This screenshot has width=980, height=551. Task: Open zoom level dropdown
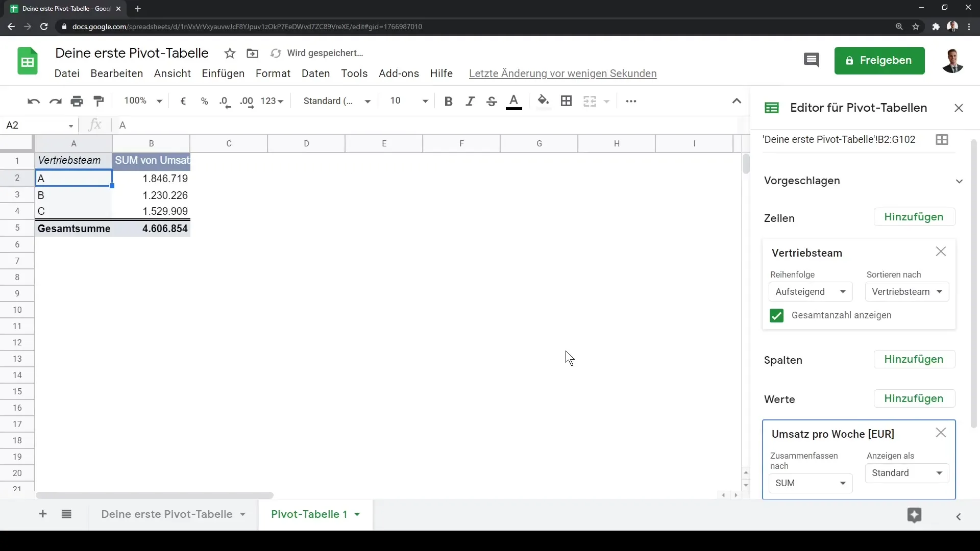point(143,101)
